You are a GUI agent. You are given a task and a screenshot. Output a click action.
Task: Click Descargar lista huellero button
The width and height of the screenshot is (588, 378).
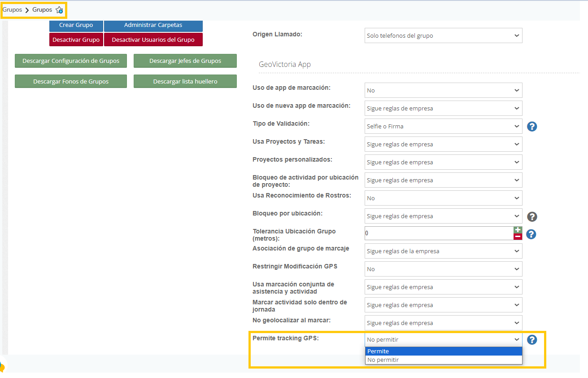click(x=185, y=81)
